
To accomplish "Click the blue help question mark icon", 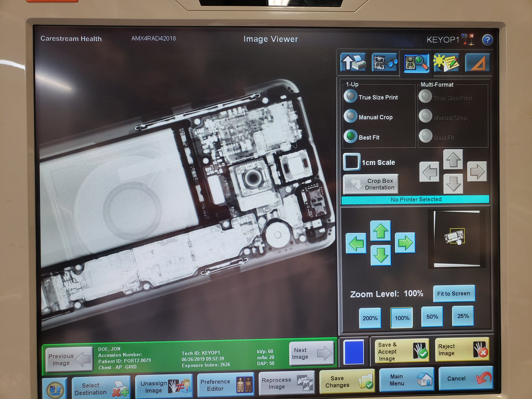I will 487,40.
